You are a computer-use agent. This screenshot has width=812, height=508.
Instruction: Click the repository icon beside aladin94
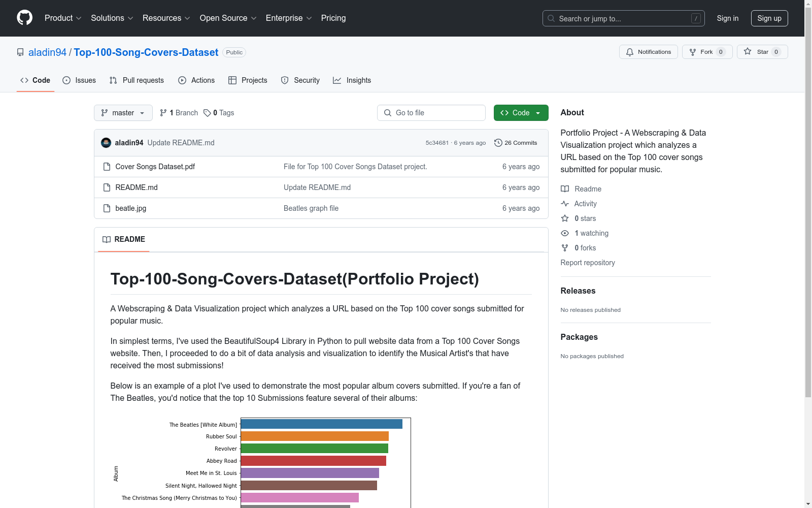tap(20, 52)
